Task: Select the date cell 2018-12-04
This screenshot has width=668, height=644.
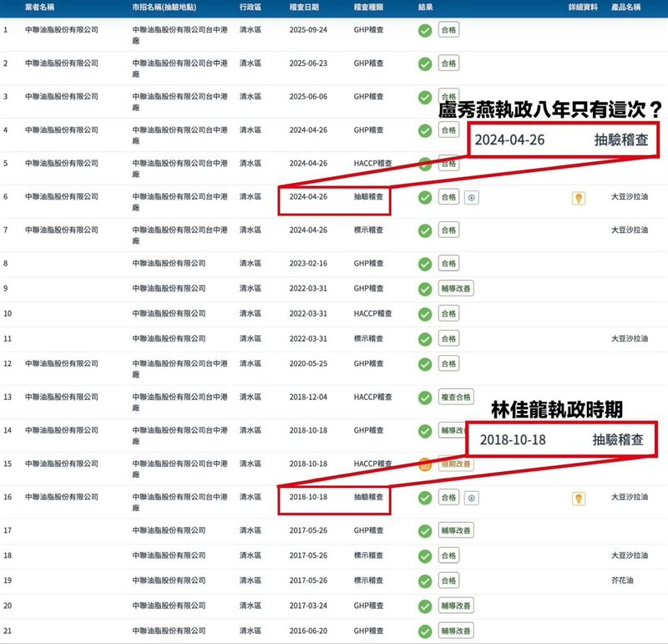Action: pyautogui.click(x=308, y=398)
